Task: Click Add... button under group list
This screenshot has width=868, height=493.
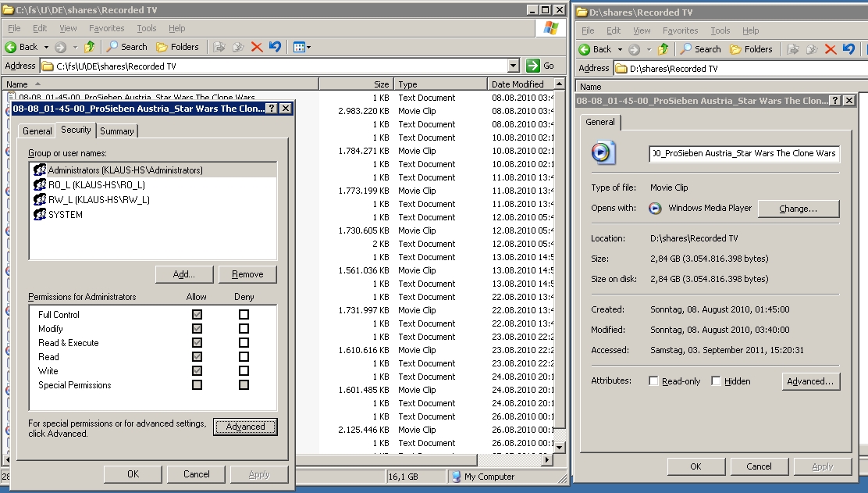Action: [183, 274]
